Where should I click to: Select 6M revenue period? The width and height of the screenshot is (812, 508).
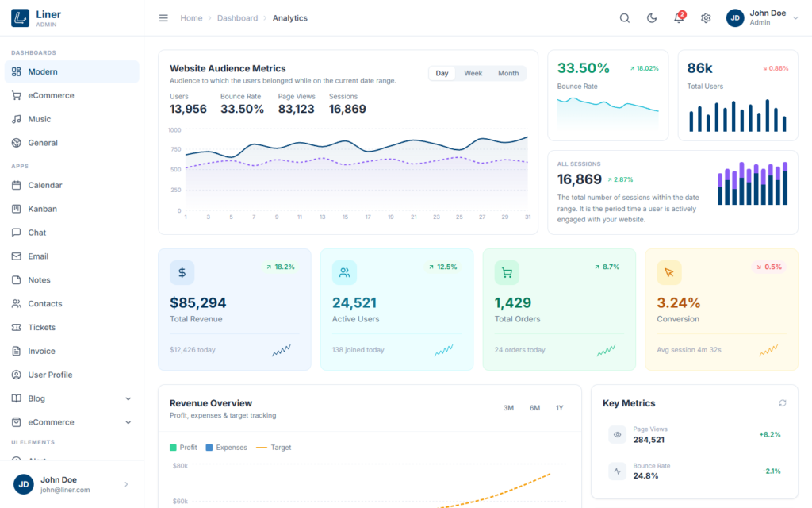coord(534,408)
